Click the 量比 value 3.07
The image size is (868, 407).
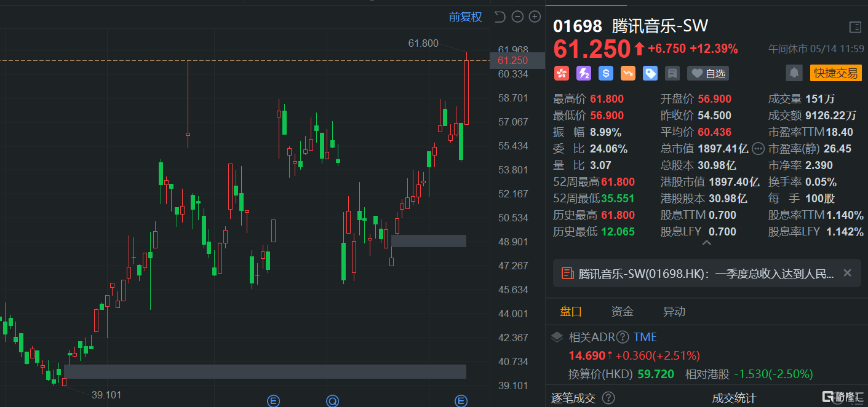coord(600,165)
